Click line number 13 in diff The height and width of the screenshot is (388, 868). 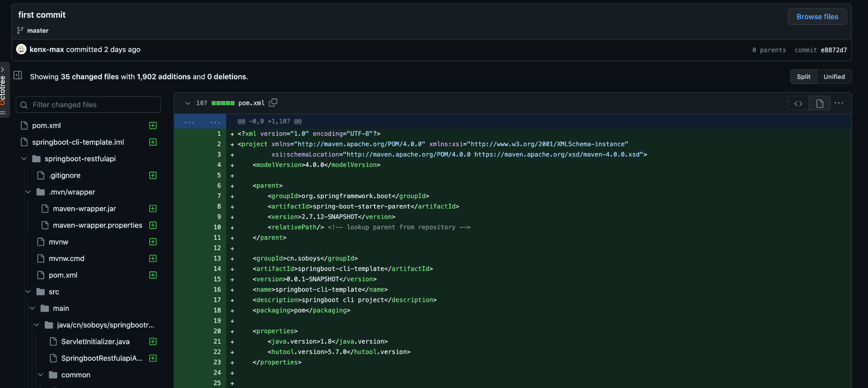(217, 258)
